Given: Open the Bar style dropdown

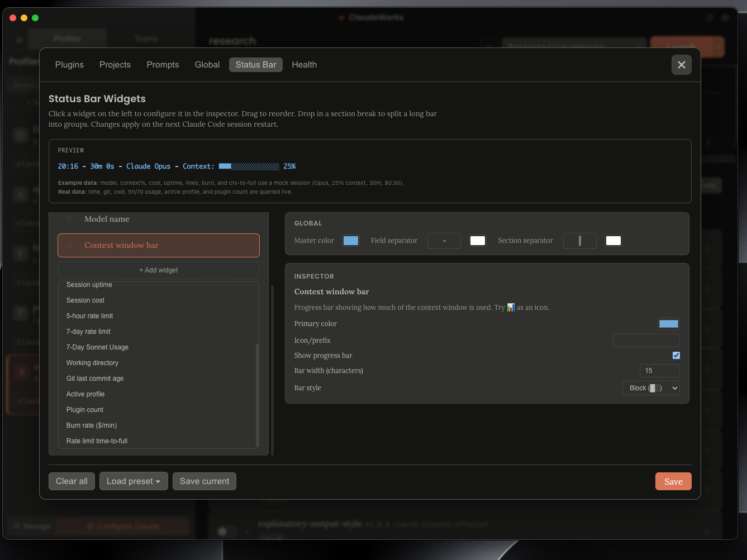Looking at the screenshot, I should pyautogui.click(x=651, y=387).
